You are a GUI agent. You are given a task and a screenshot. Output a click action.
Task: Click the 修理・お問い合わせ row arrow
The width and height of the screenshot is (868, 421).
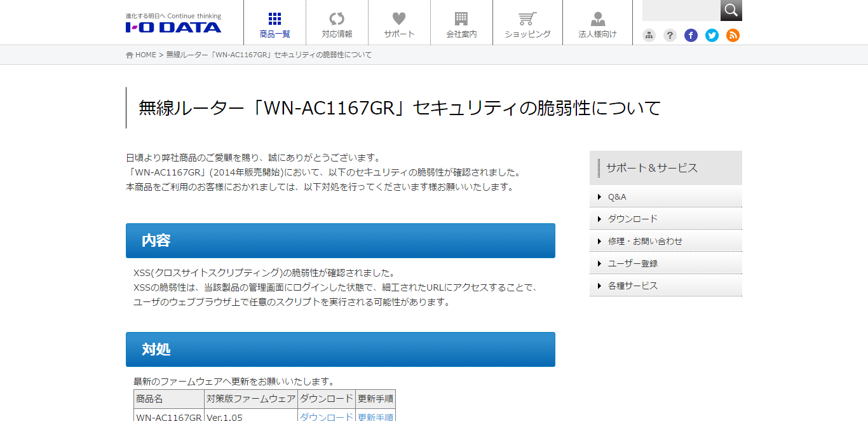click(600, 241)
